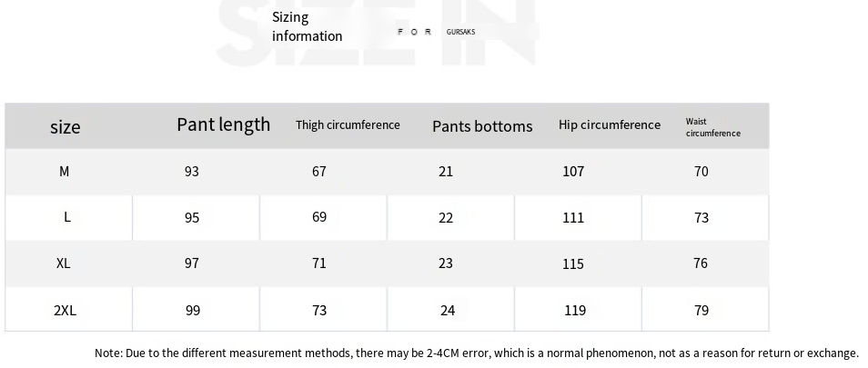Click the pant length value 93
Screen dimensions: 868x368
[191, 171]
